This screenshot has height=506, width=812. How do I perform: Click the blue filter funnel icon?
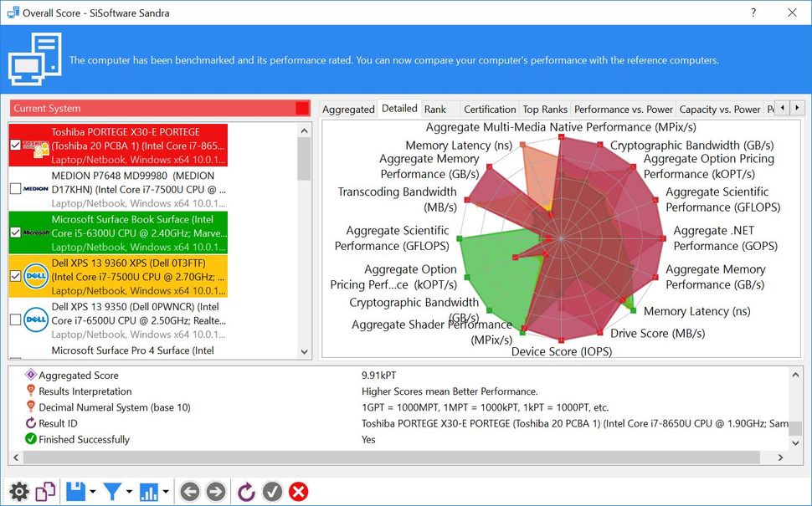pos(112,492)
